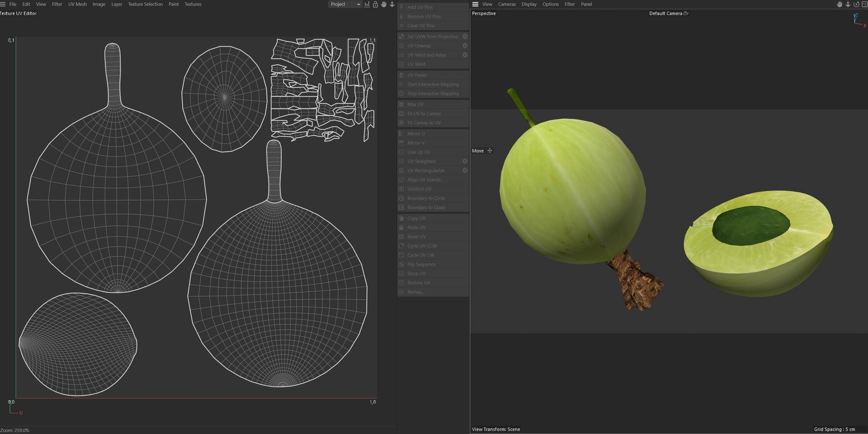The height and width of the screenshot is (434, 868).
Task: Click Paste UV
Action: point(433,228)
